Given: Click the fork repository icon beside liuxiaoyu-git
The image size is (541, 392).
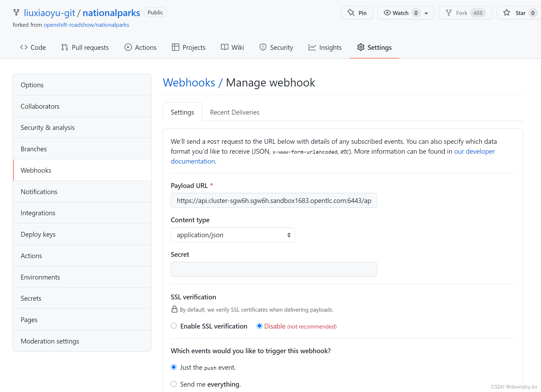Looking at the screenshot, I should (16, 13).
